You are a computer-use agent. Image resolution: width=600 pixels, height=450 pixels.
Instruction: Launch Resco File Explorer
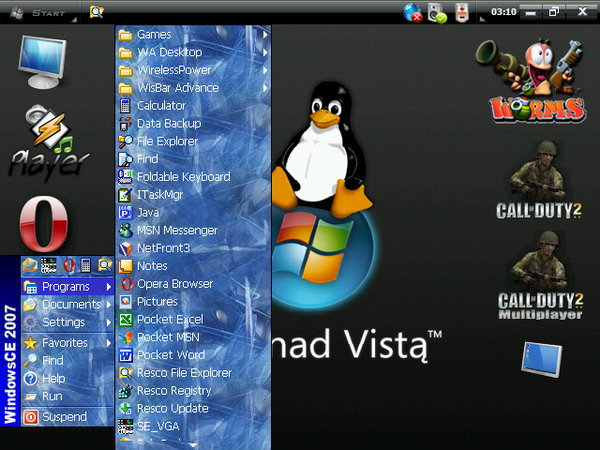click(193, 373)
